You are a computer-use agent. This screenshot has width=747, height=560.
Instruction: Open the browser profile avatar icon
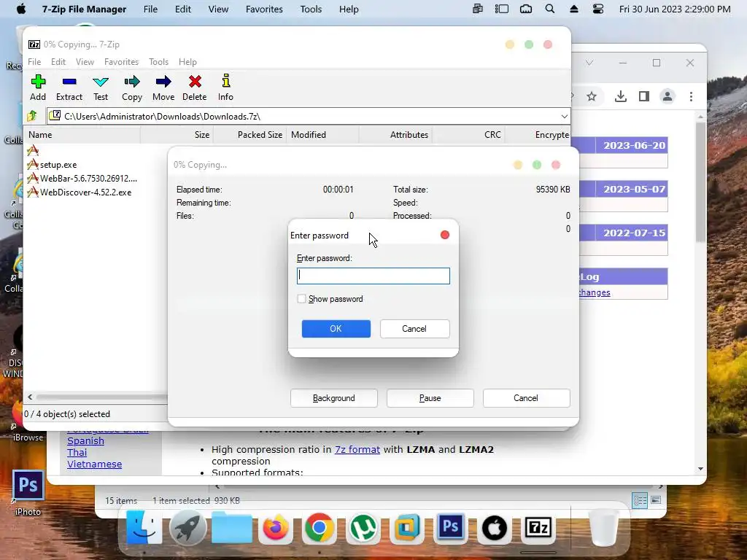(667, 97)
